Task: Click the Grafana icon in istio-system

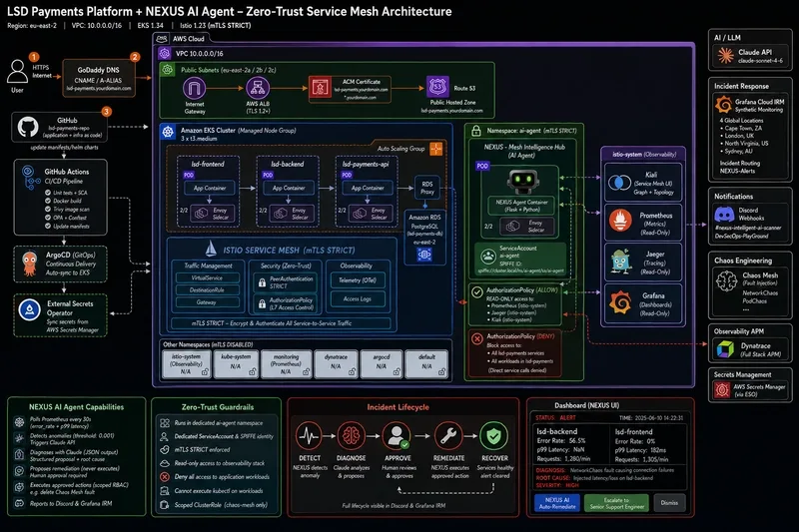Action: pyautogui.click(x=620, y=302)
